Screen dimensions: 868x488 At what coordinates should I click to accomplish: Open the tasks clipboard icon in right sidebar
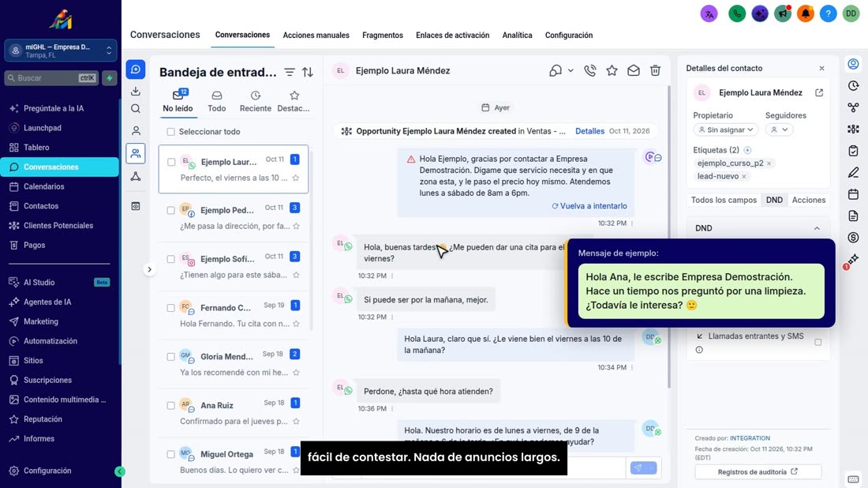[853, 151]
